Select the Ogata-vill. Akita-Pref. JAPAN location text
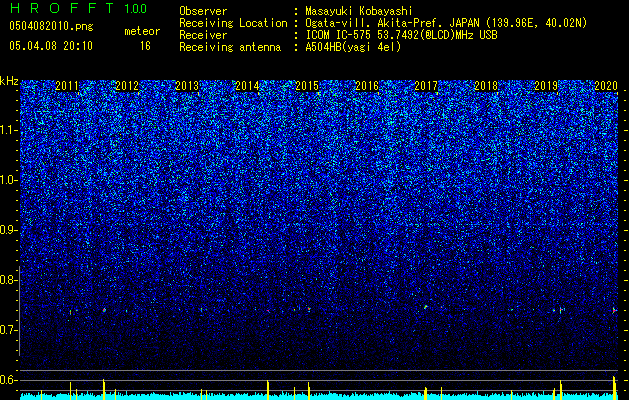 pos(446,24)
